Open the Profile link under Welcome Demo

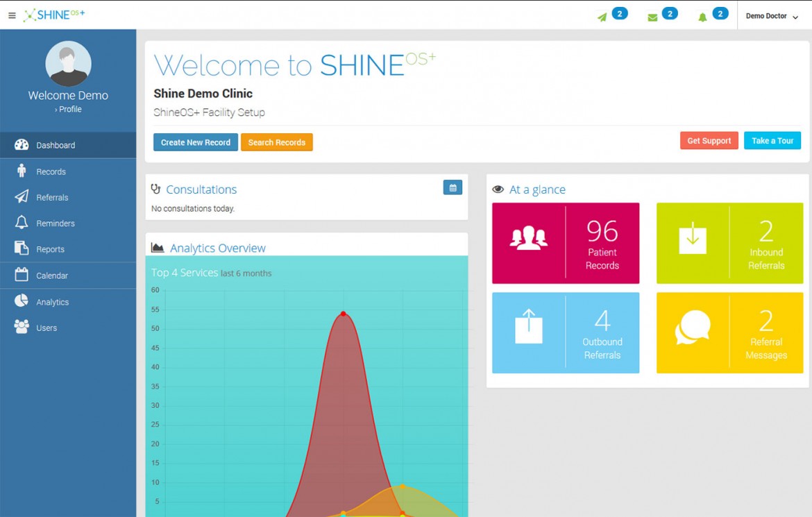pos(68,110)
